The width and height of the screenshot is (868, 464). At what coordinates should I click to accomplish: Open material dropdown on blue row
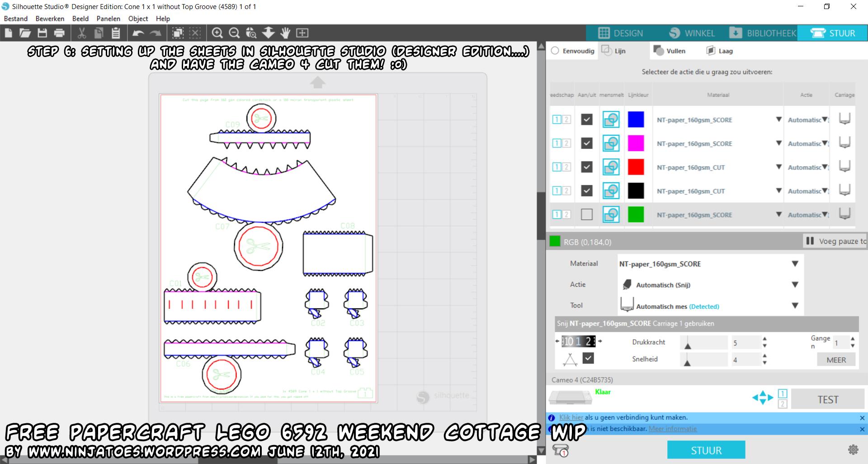pos(778,120)
